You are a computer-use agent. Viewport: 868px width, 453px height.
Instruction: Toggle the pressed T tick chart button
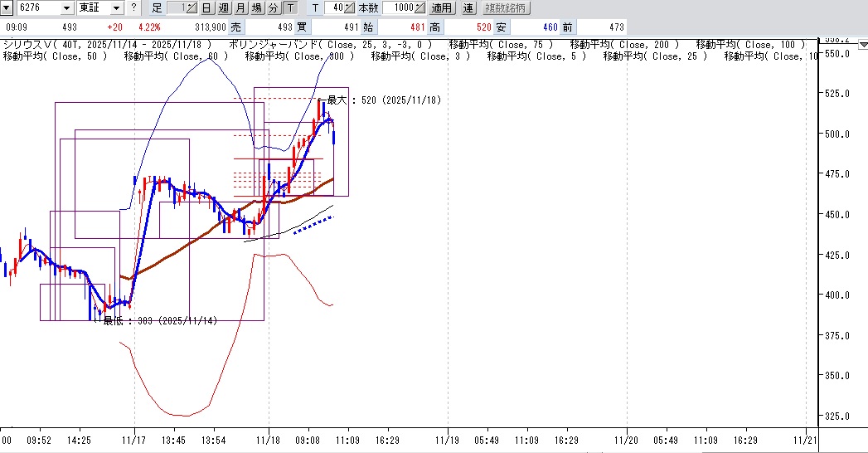(x=291, y=7)
